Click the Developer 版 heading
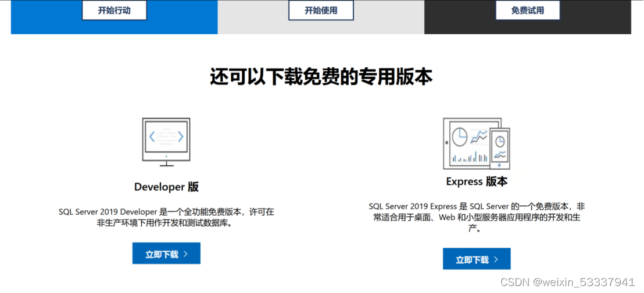This screenshot has height=293, width=644. coord(166,187)
